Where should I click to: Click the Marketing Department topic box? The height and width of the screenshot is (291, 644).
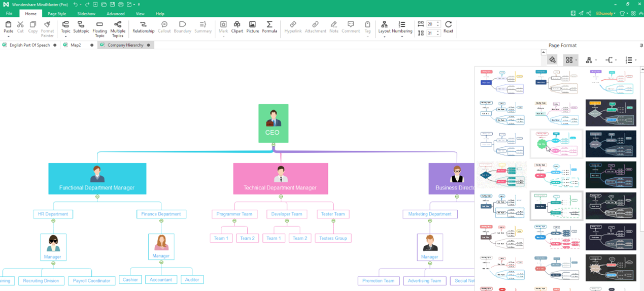(x=430, y=214)
